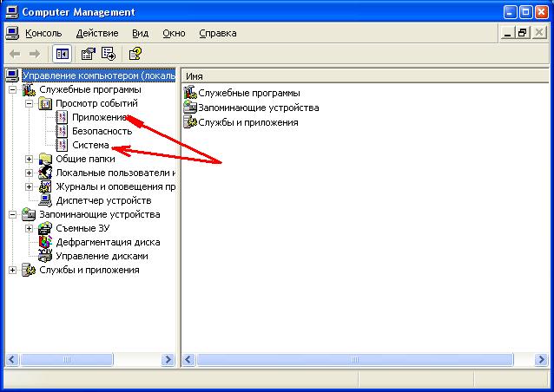Image resolution: width=554 pixels, height=392 pixels.
Task: Click the Локальные пользователи icon
Action: 45,173
